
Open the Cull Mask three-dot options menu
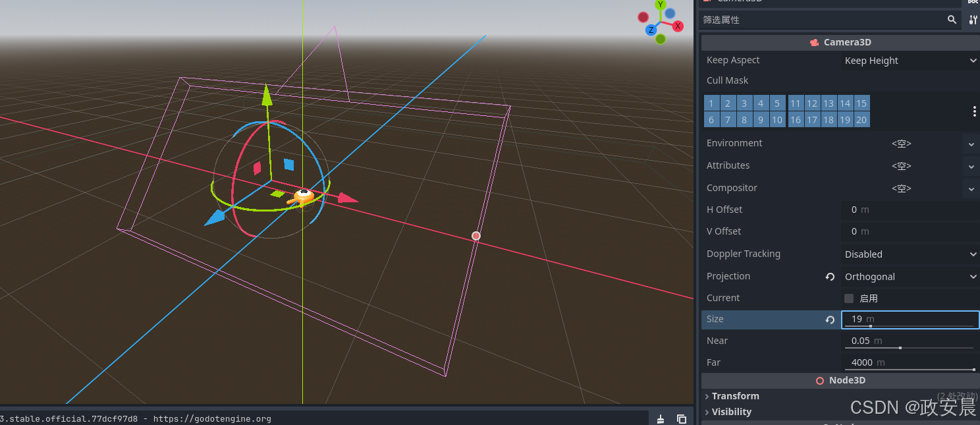click(x=975, y=112)
